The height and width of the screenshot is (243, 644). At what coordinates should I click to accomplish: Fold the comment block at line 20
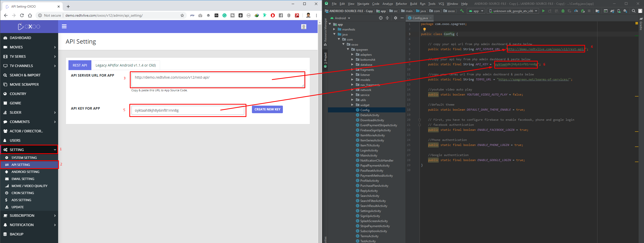click(x=420, y=120)
